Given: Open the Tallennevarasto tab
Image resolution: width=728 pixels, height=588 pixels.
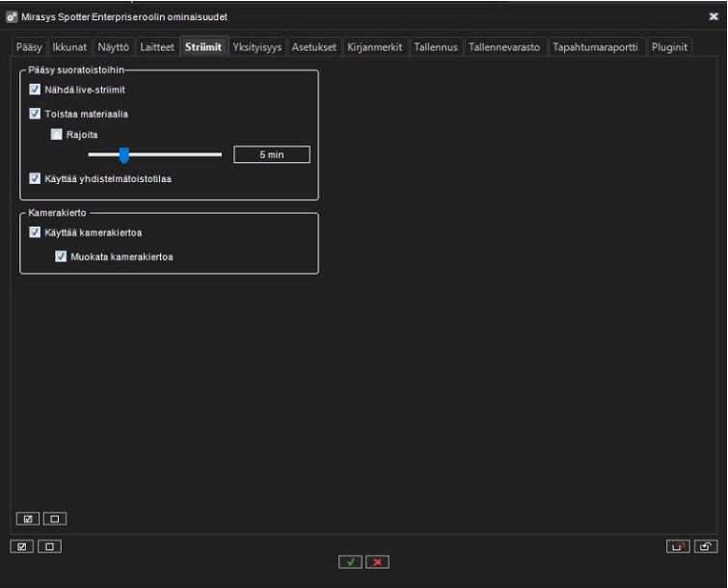Looking at the screenshot, I should [504, 47].
